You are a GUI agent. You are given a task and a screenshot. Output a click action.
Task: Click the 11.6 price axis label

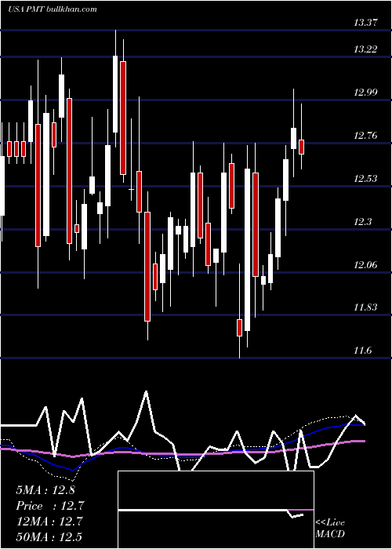pos(363,351)
